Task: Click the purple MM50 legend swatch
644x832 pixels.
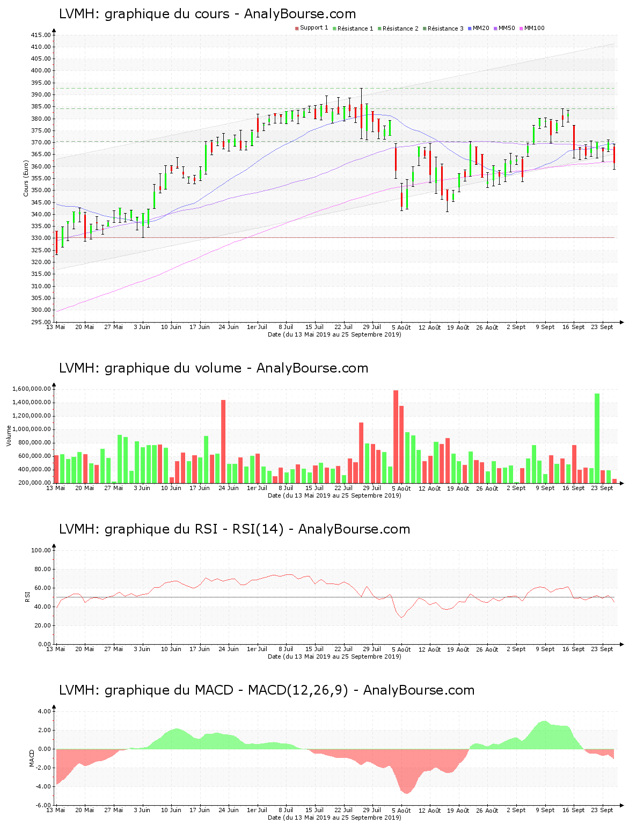Action: click(x=495, y=28)
